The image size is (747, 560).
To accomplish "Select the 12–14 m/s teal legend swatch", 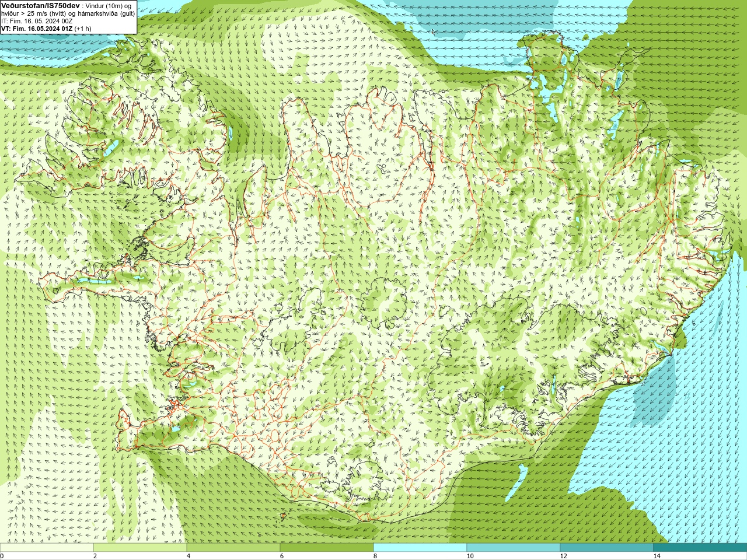I will pyautogui.click(x=607, y=547).
